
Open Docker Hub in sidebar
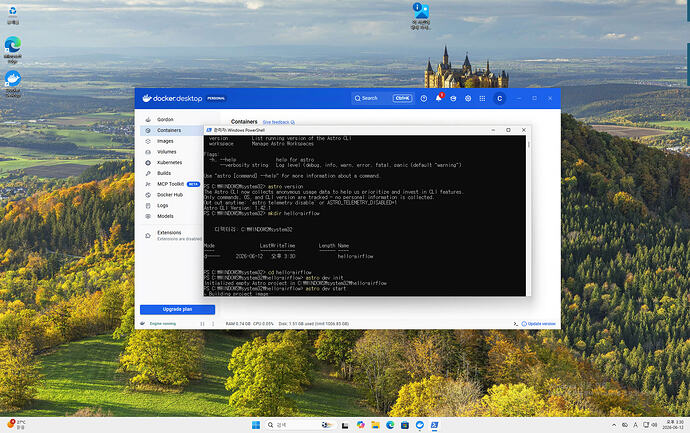(x=170, y=194)
